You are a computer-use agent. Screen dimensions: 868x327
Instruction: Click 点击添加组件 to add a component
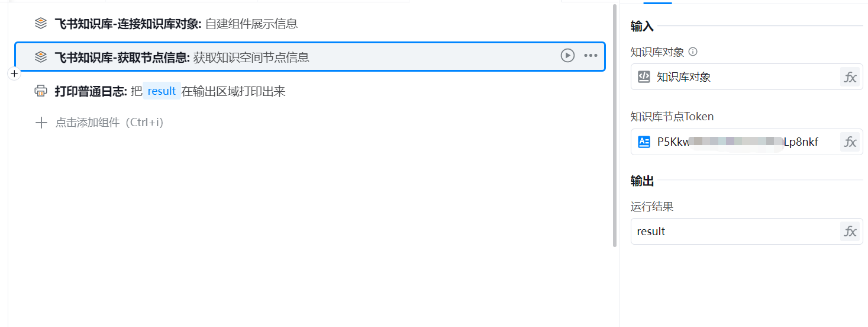[x=109, y=123]
